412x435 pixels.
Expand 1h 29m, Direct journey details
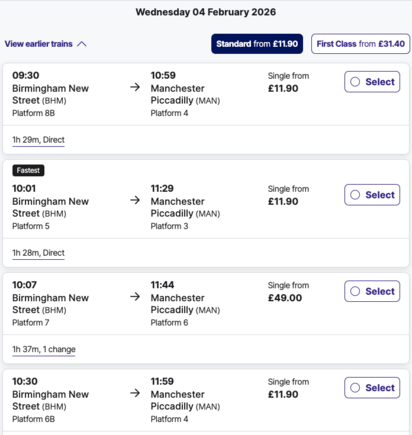coord(38,140)
